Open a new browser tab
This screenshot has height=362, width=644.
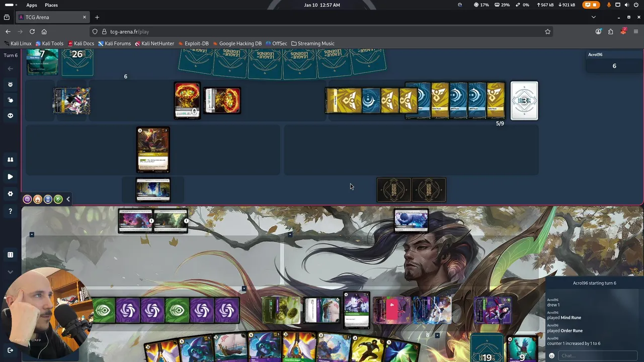(x=97, y=17)
